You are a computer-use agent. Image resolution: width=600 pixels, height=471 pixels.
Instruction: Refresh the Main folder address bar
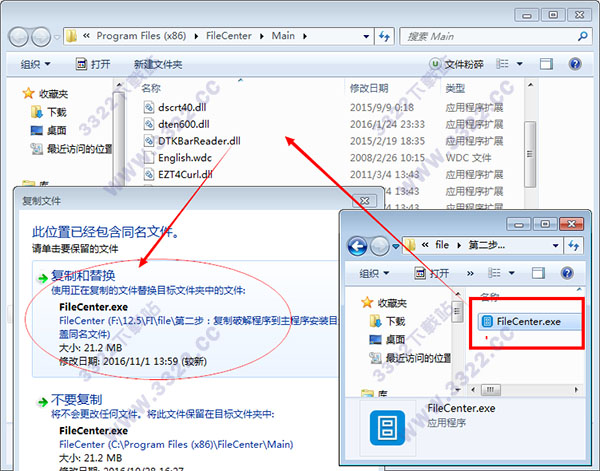coord(384,36)
